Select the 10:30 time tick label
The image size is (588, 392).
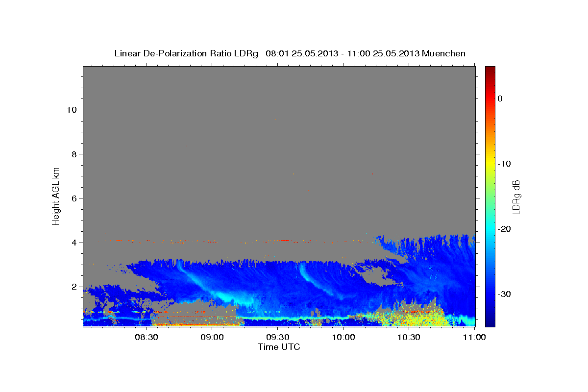click(x=409, y=338)
